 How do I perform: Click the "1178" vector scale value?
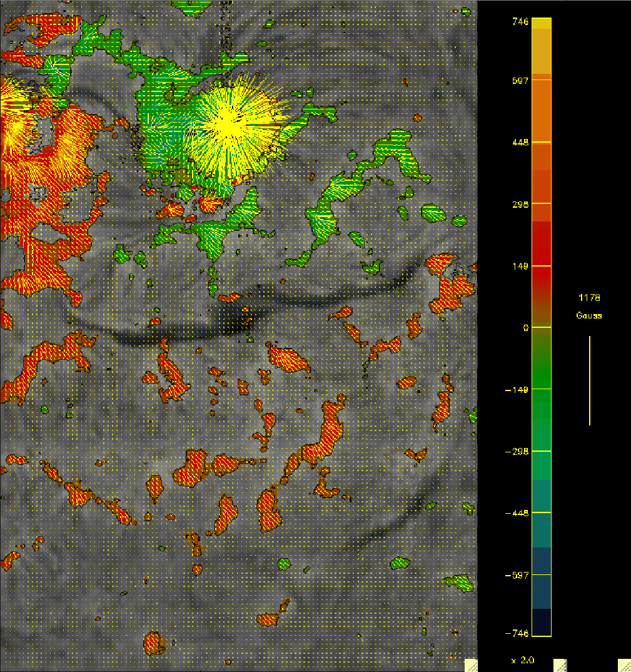point(589,297)
